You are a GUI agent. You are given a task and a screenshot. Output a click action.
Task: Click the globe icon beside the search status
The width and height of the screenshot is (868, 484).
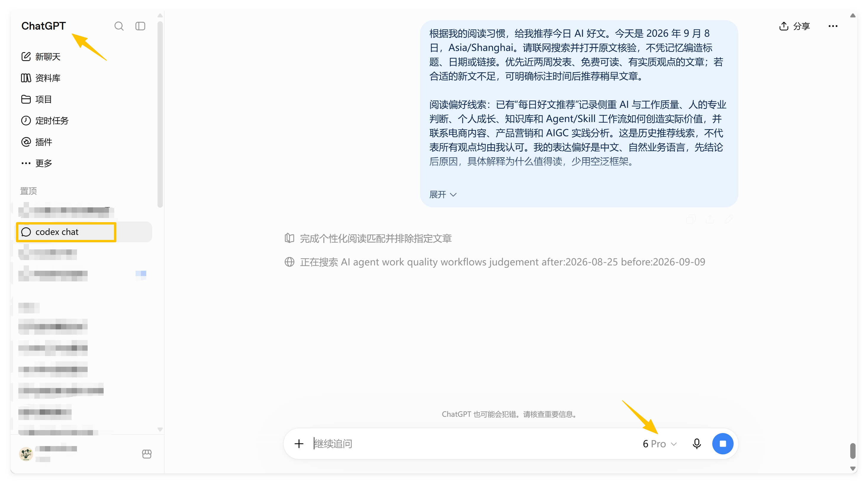click(x=289, y=262)
